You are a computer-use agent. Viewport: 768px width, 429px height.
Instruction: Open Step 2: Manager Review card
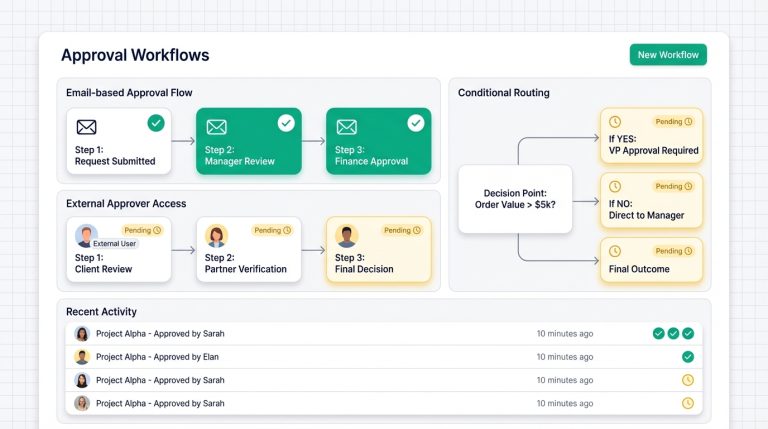click(249, 141)
